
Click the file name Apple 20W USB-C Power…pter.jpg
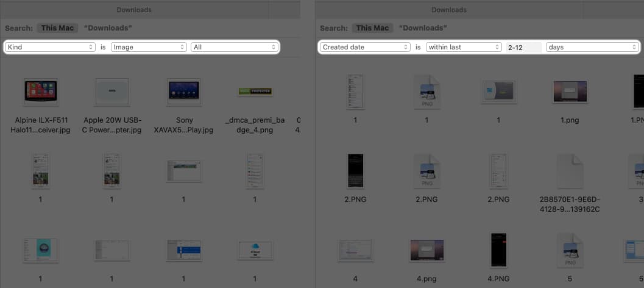[111, 125]
